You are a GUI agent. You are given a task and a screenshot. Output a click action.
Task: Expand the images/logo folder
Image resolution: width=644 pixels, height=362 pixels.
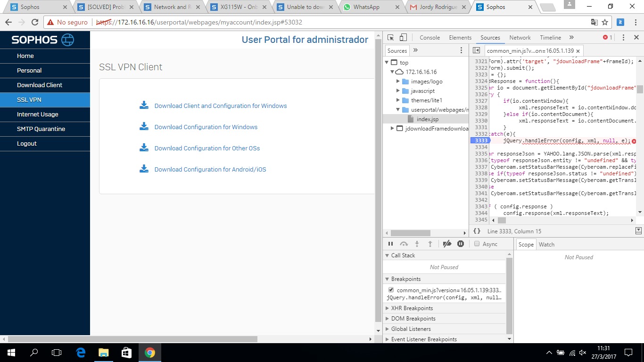[x=398, y=82]
